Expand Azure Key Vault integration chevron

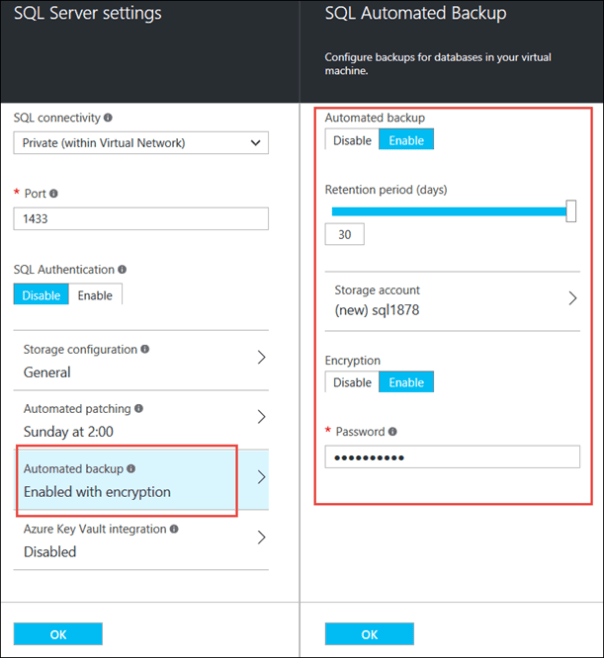(261, 538)
